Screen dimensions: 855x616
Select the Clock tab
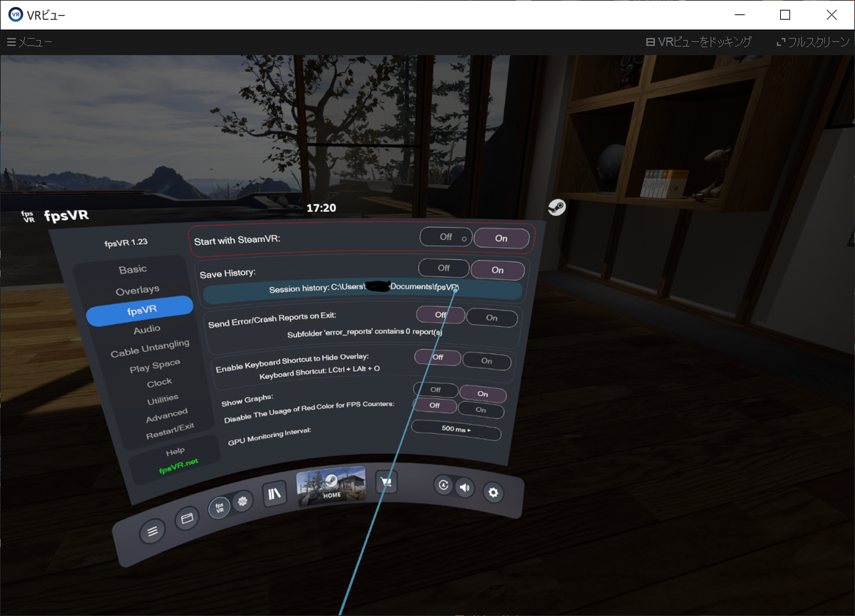(x=160, y=383)
